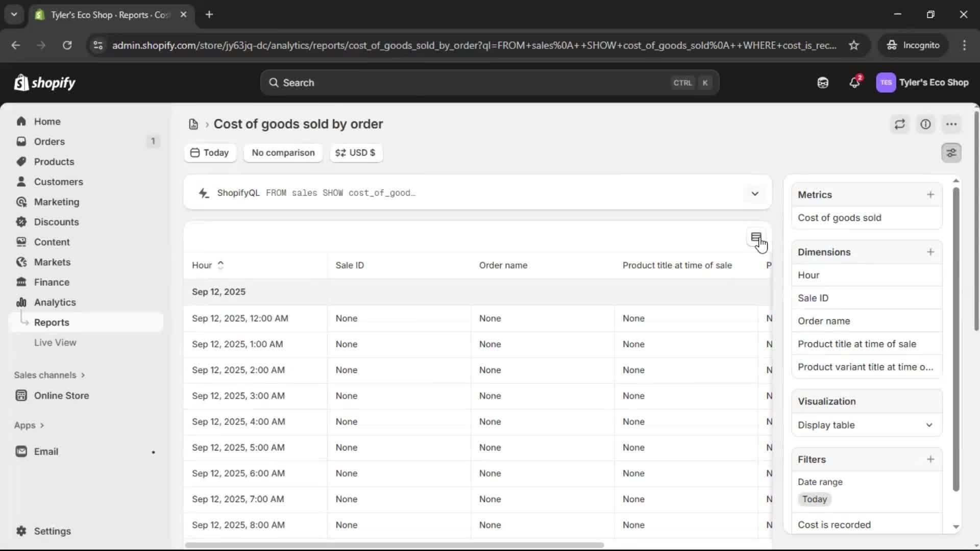Open the notifications bell

click(x=854, y=83)
